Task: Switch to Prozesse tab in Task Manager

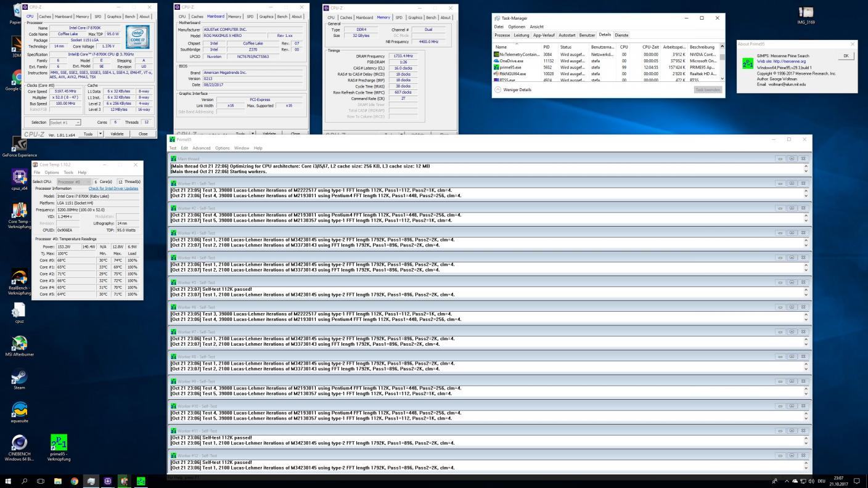Action: click(x=502, y=35)
